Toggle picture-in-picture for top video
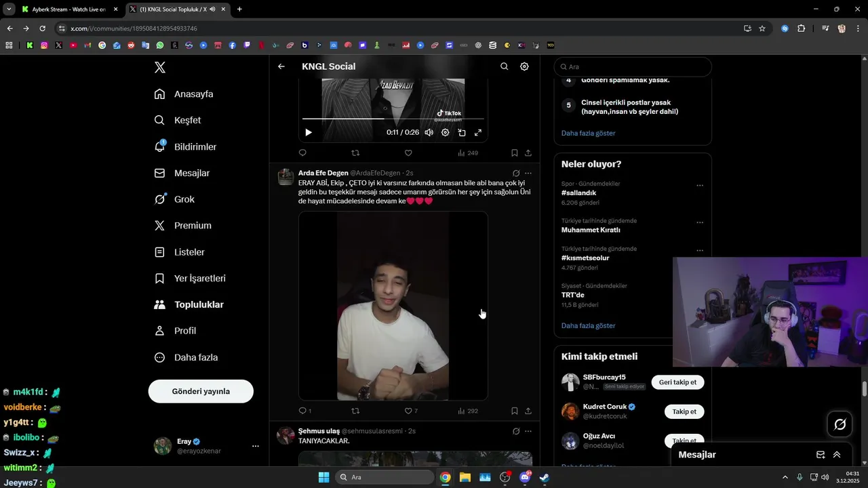Screen dimensions: 868x488 pyautogui.click(x=462, y=133)
